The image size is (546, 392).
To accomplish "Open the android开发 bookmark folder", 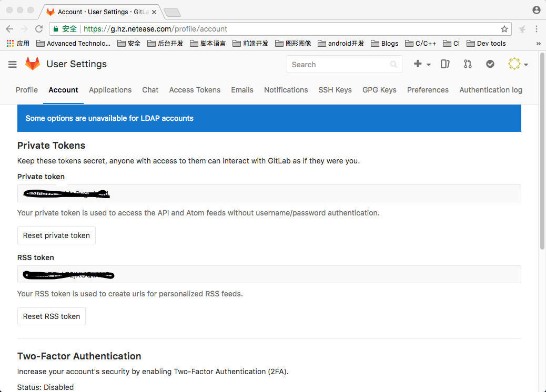I will point(341,44).
